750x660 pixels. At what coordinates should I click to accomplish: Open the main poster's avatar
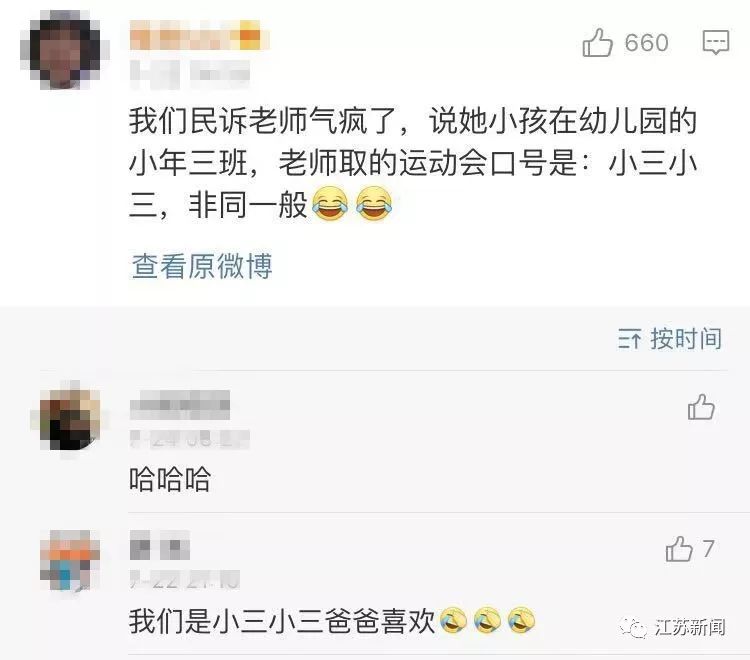pos(65,50)
